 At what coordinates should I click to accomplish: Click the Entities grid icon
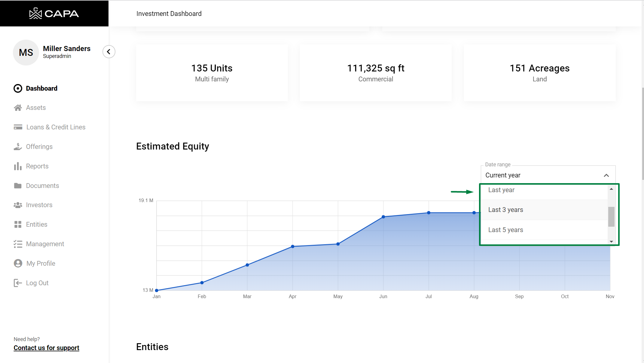18,225
